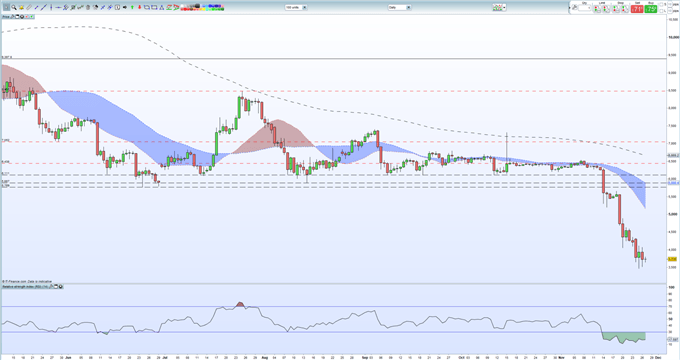Click the text box annotation tool
Screen dimensions: 680x360
click(x=117, y=7)
